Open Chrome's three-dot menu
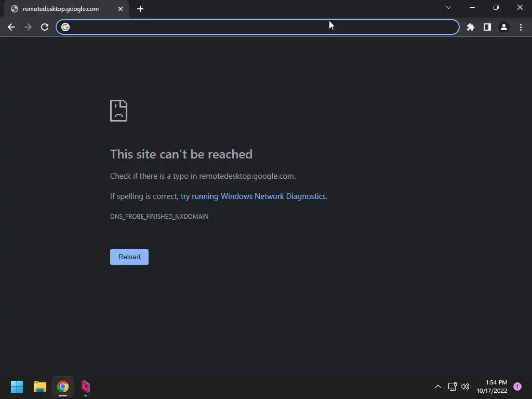Viewport: 532px width, 399px height. tap(521, 27)
